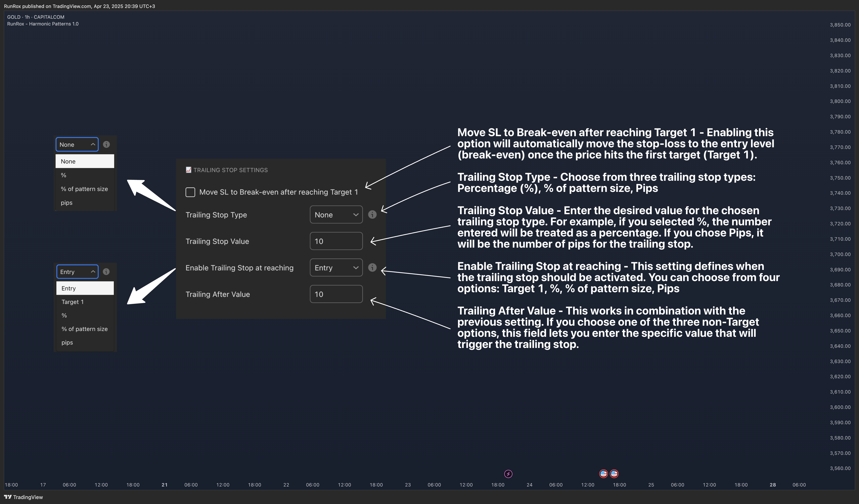Viewport: 859px width, 504px height.
Task: Click the second US flag event marker
Action: 614,473
